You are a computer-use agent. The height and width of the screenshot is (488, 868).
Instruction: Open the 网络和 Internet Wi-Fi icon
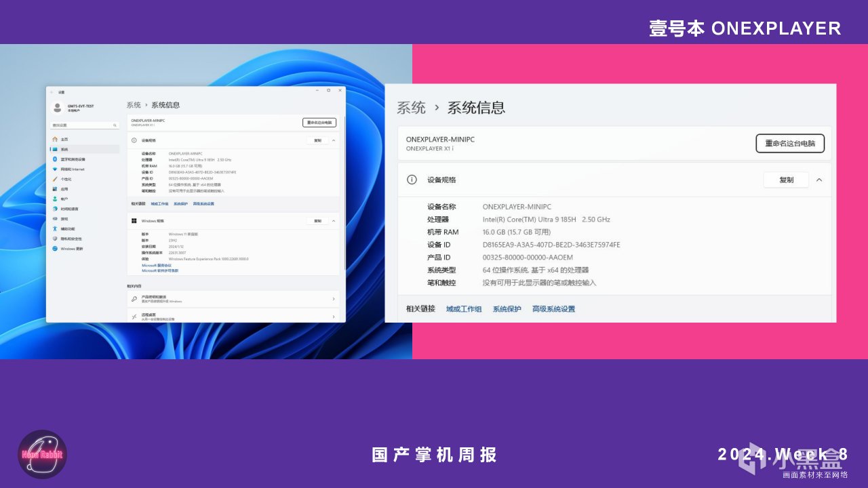coord(55,169)
